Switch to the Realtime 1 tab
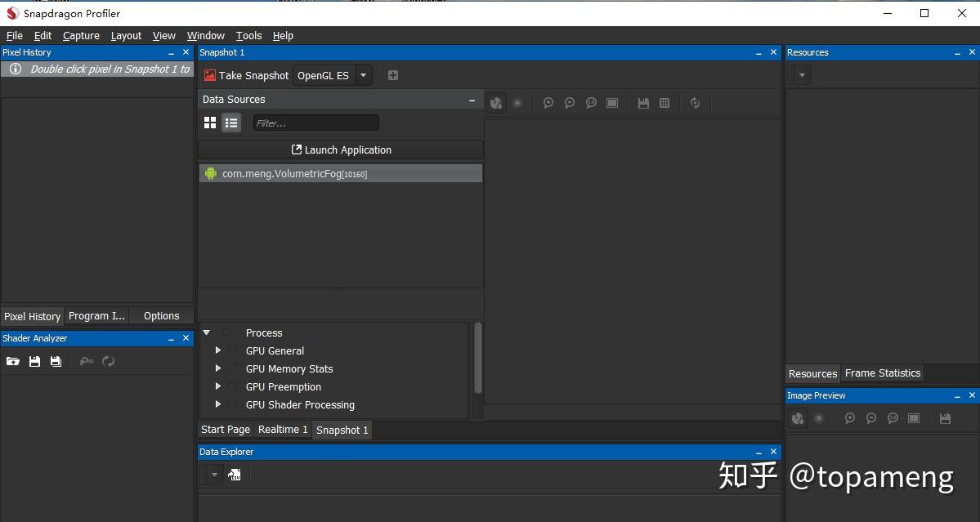Screen dimensions: 980x522 (x=283, y=430)
